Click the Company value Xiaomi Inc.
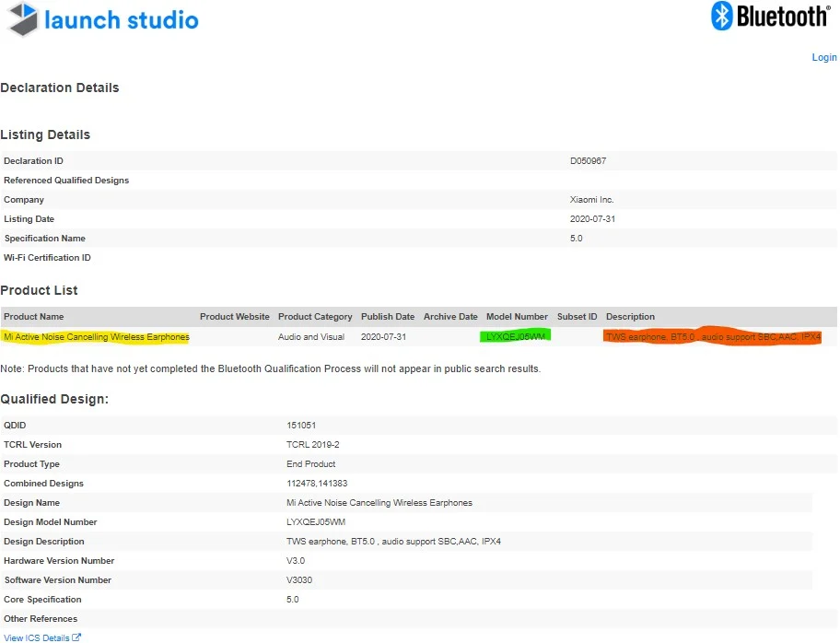840x643 pixels. [x=591, y=200]
